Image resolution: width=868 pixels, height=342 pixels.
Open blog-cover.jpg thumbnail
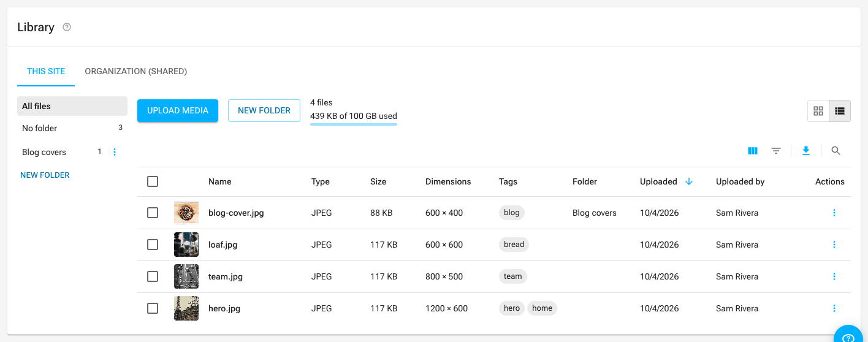point(186,213)
